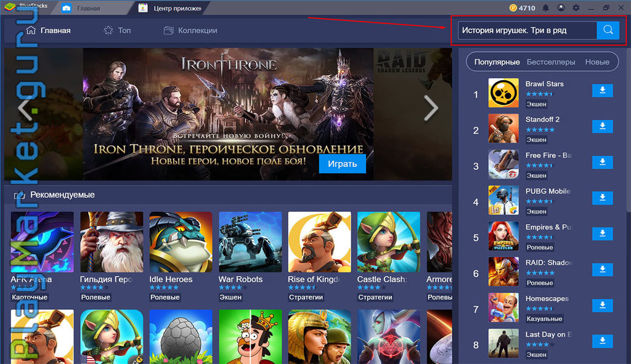
Task: Show previous banner with left arrow
Action: (25, 108)
